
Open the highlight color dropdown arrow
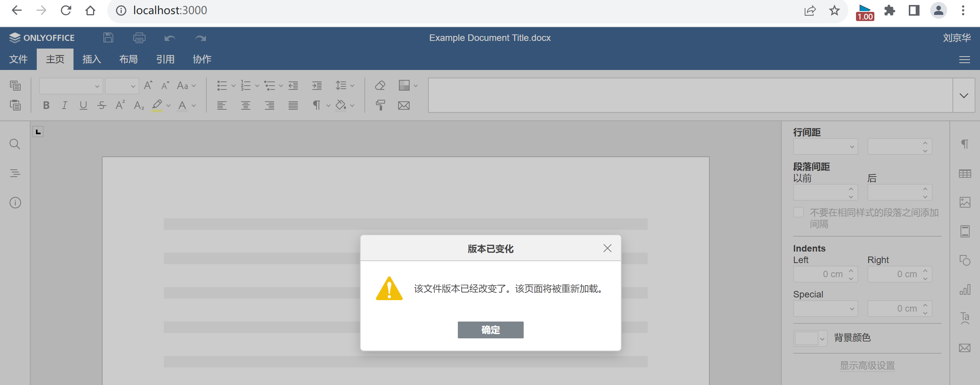(x=168, y=106)
